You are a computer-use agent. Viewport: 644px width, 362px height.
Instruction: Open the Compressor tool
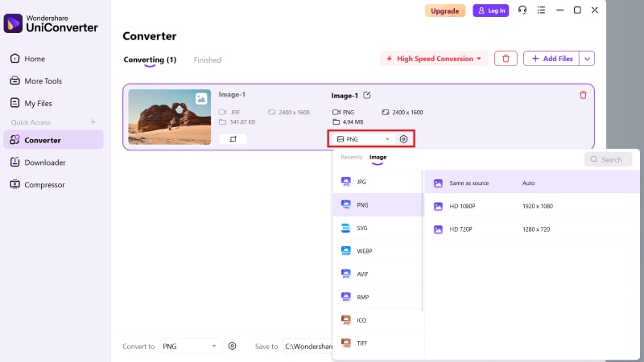coord(37,184)
